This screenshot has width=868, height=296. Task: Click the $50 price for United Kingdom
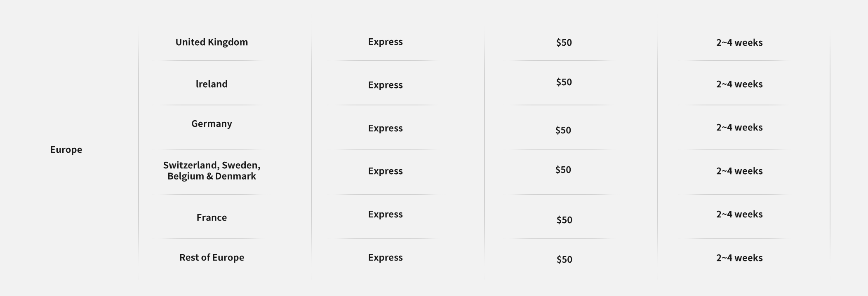coord(564,42)
